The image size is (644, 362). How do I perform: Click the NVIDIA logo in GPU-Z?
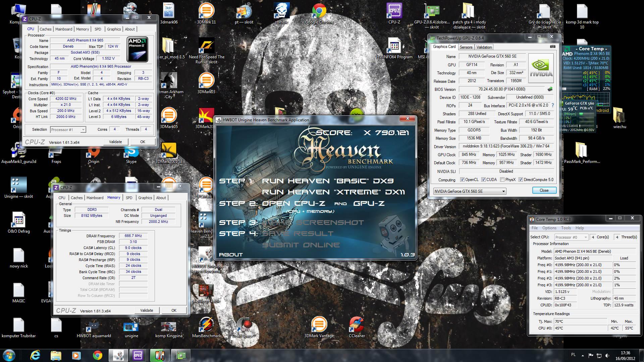[x=541, y=69]
